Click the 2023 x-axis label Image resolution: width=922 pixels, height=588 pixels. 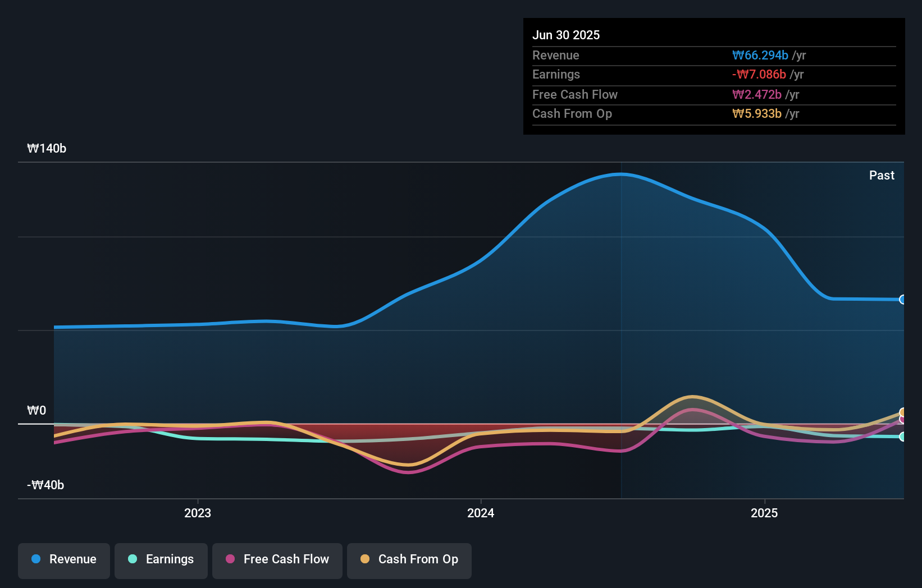(x=198, y=513)
